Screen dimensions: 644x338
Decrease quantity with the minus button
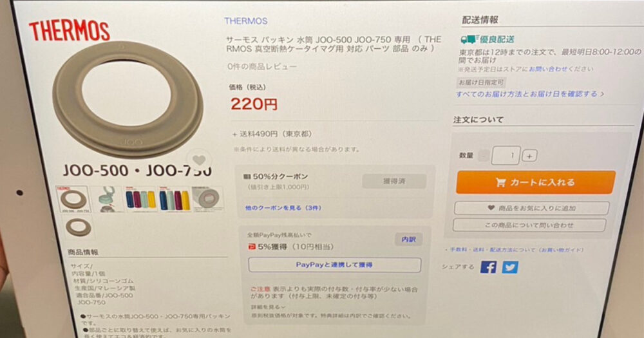click(x=484, y=156)
